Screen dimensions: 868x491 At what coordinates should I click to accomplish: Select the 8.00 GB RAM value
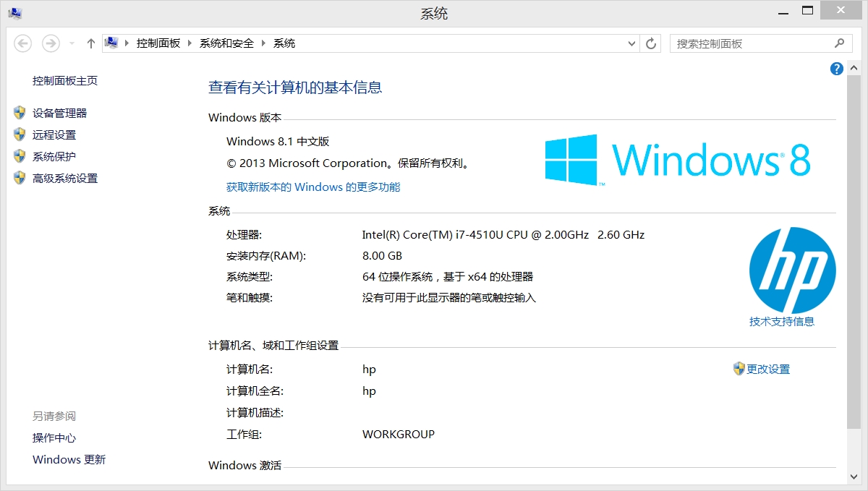pyautogui.click(x=382, y=256)
